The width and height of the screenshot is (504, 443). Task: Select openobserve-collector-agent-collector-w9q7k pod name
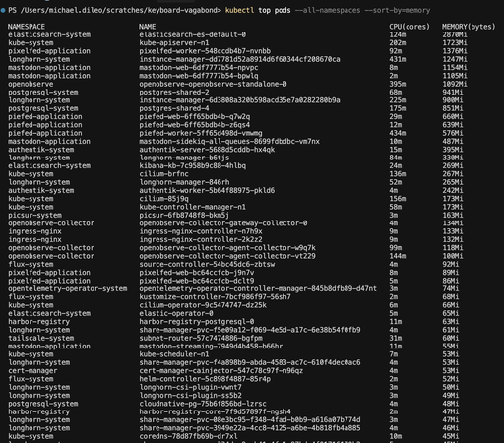227,248
